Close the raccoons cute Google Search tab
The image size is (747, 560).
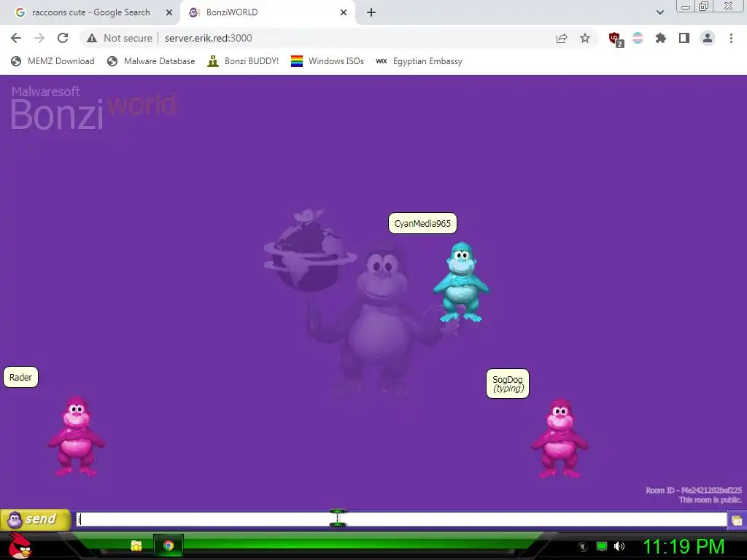tap(169, 12)
